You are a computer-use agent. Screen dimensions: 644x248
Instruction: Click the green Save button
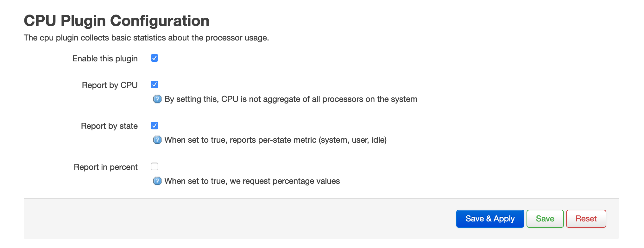coord(545,219)
